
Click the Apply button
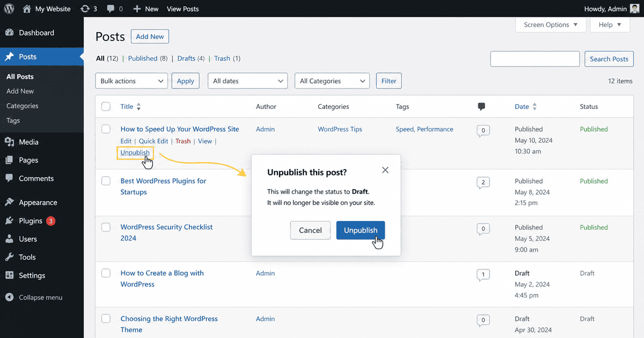pos(185,81)
